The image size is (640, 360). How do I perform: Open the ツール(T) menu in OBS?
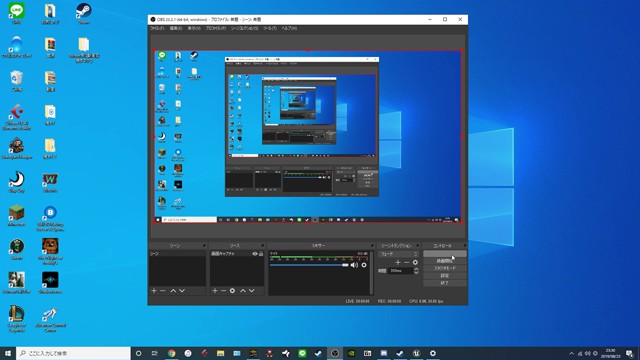click(x=270, y=28)
